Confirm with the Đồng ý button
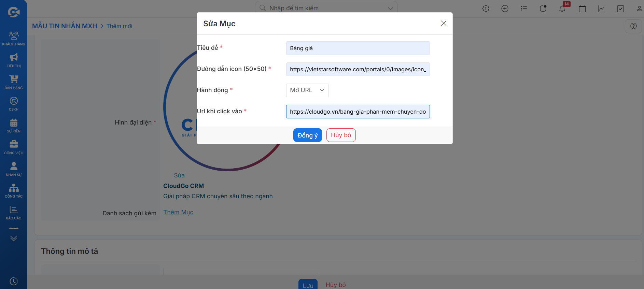This screenshot has width=644, height=289. 308,135
